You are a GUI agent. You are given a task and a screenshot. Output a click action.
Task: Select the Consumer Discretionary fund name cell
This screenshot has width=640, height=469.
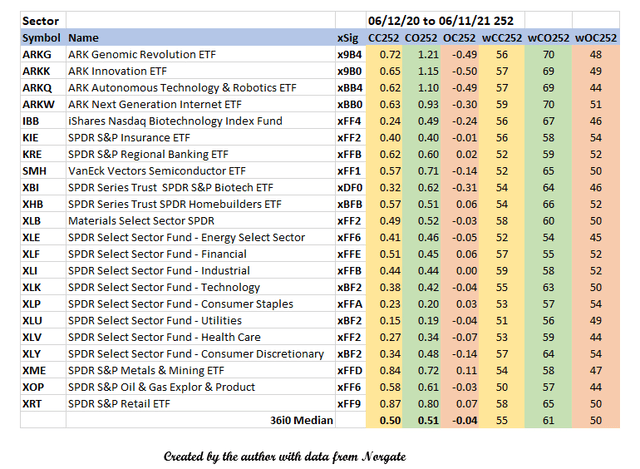click(x=200, y=354)
